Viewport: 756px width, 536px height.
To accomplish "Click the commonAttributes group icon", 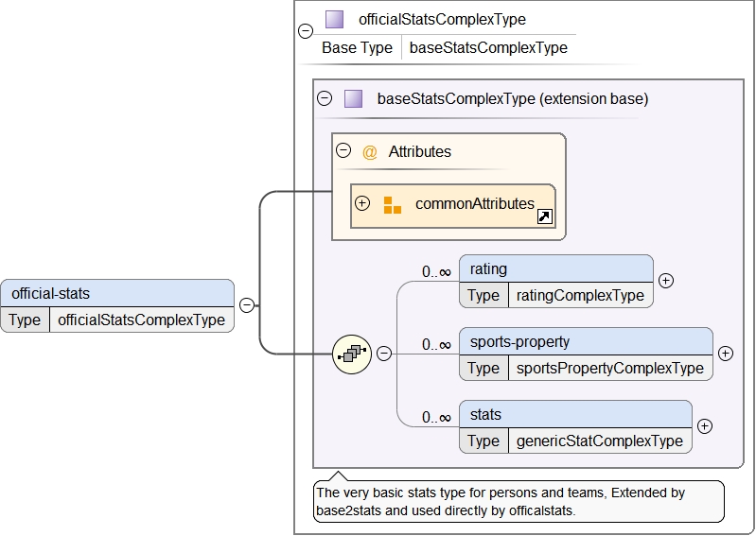I will point(393,205).
